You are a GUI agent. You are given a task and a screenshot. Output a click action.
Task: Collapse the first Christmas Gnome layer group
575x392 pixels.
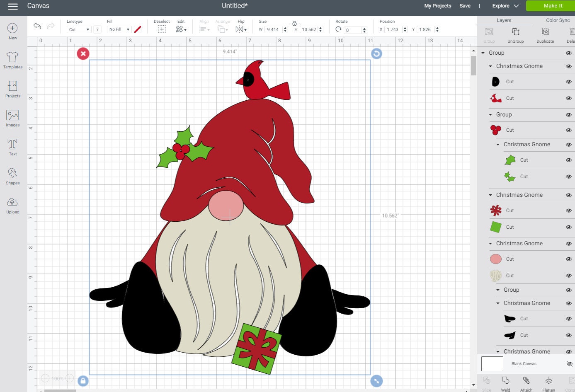coord(490,66)
